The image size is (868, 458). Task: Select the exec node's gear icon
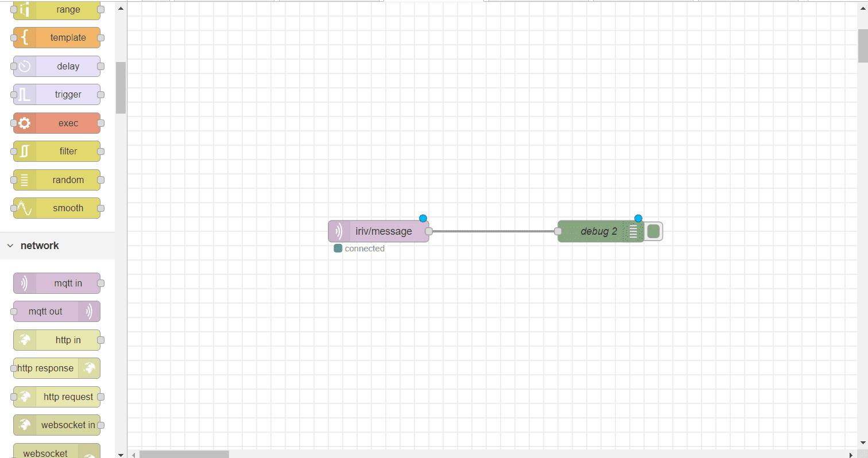[24, 123]
